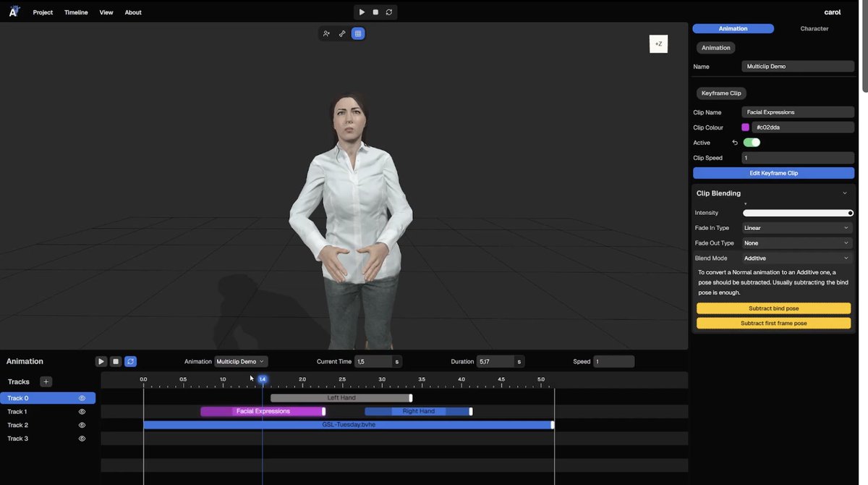
Task: Open the Timeline menu
Action: (76, 12)
